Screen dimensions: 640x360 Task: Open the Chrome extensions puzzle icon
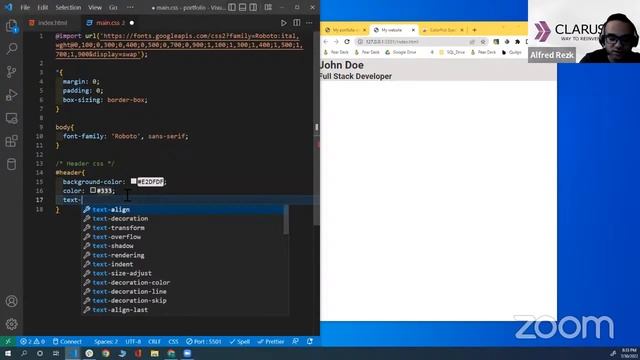[517, 42]
